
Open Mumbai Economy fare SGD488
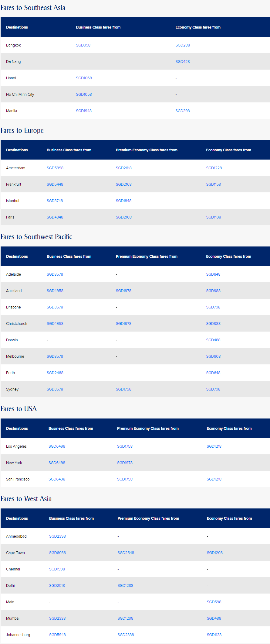(214, 618)
